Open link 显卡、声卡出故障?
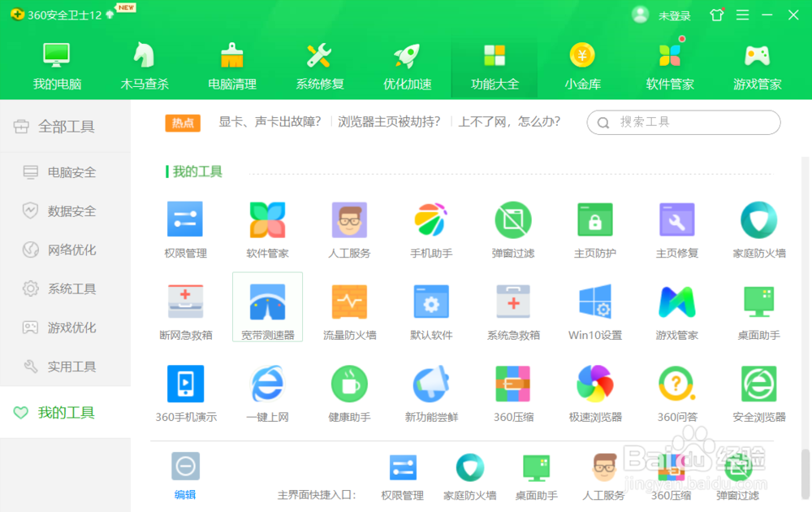Screen dimensions: 812x512 [270, 122]
